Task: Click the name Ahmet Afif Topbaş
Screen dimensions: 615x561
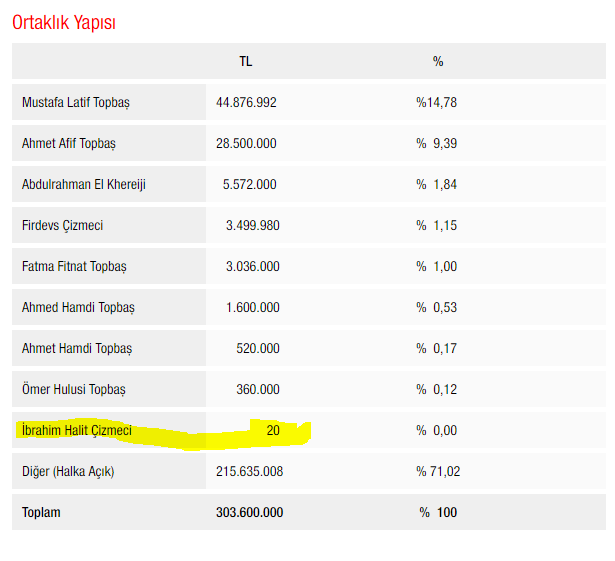Action: coord(69,144)
